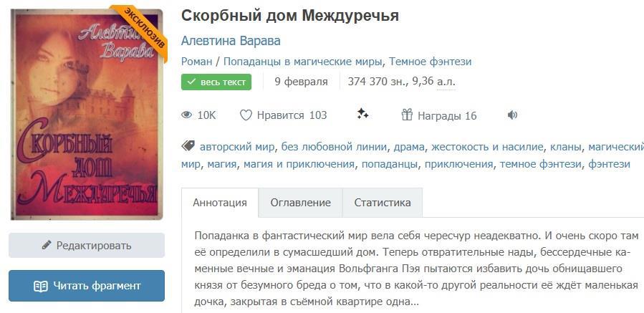Click the heart Like icon
Screen dimensions: 644x313
coord(246,115)
